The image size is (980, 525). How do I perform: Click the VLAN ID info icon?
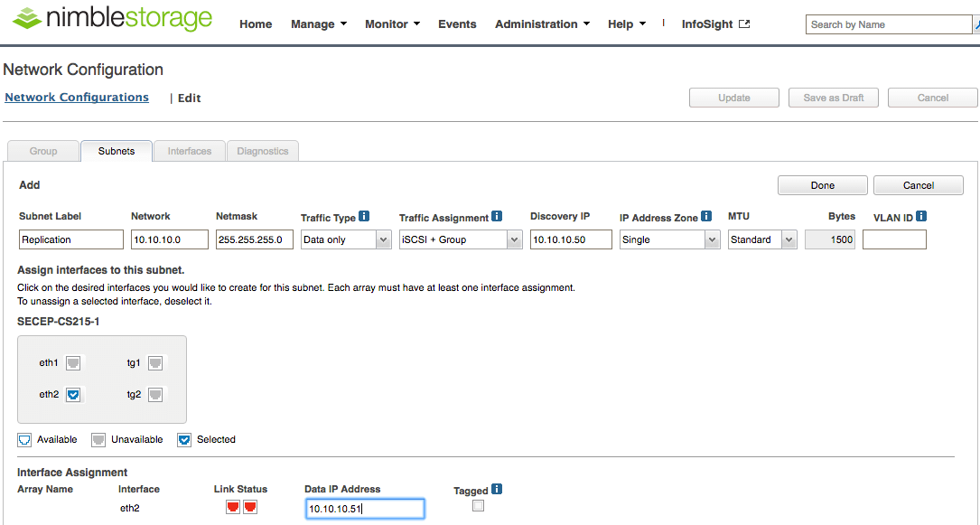pyautogui.click(x=921, y=217)
